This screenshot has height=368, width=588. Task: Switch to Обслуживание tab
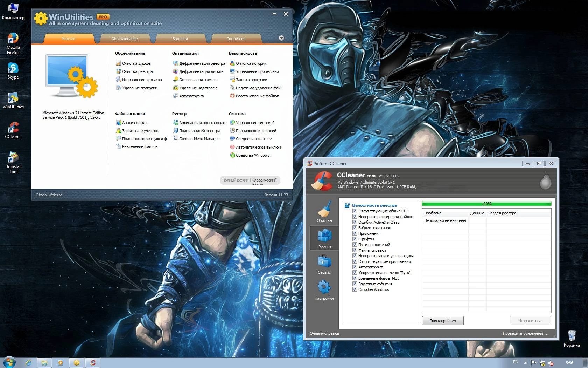[125, 39]
